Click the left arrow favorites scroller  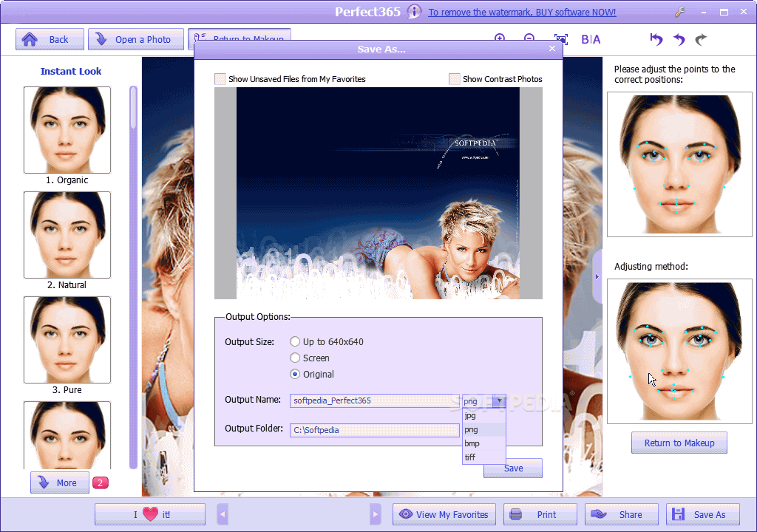tap(223, 514)
